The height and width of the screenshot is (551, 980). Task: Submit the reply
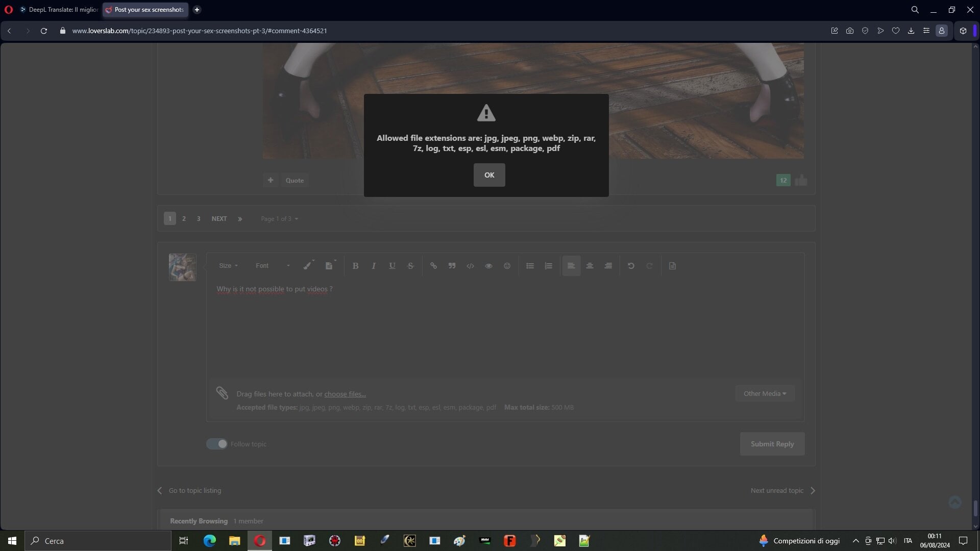(772, 444)
